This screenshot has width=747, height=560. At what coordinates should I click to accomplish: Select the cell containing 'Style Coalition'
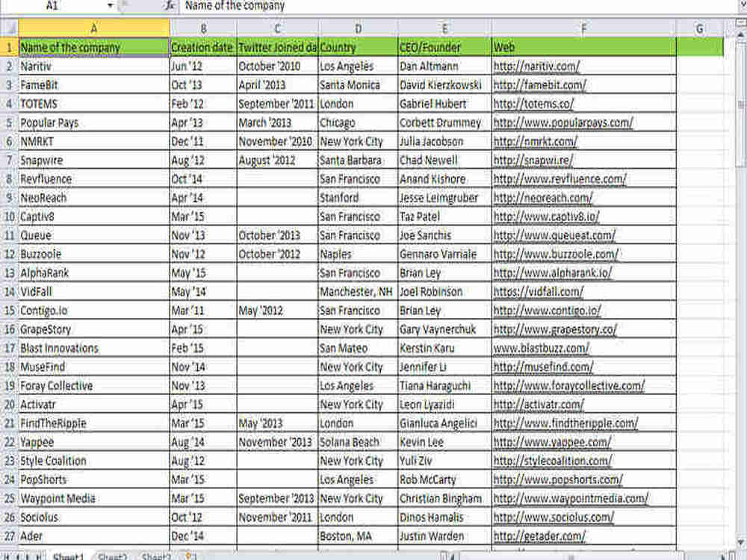click(x=94, y=461)
